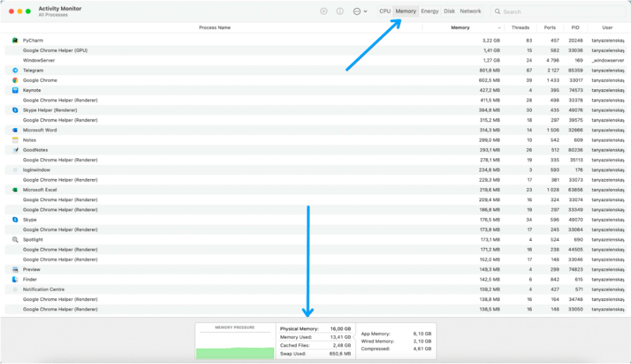The width and height of the screenshot is (631, 364).
Task: Click the Microsoft Word icon
Action: pyautogui.click(x=15, y=130)
